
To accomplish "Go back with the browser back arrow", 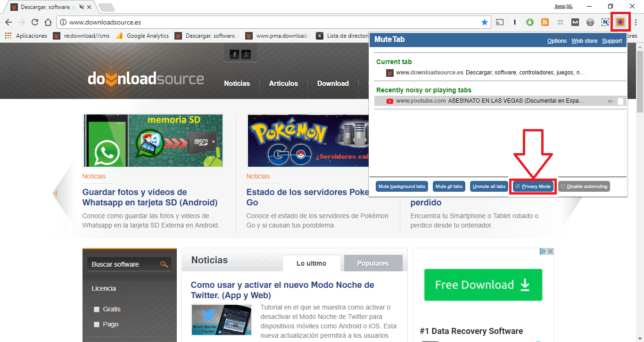I will 8,22.
